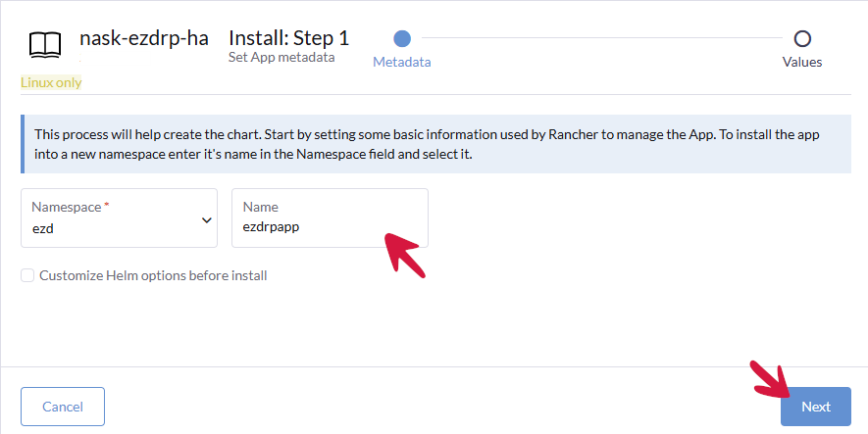Select the Values step label
The height and width of the screenshot is (434, 868).
tap(802, 63)
